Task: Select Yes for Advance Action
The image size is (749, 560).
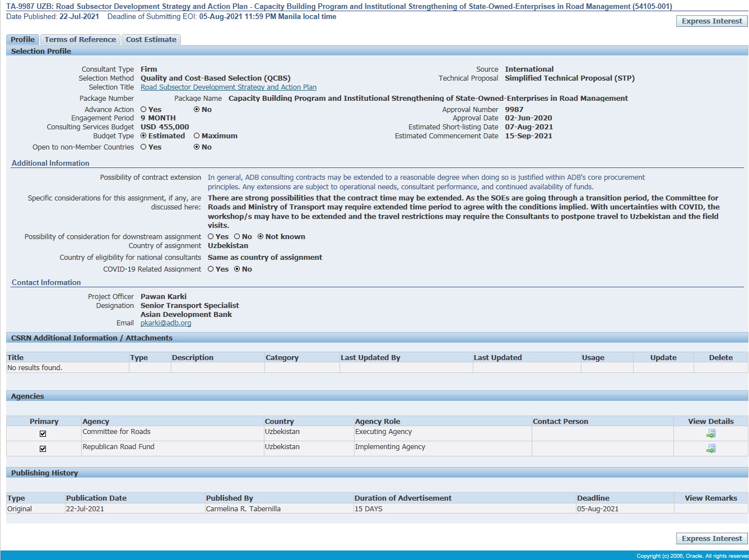Action: click(x=144, y=110)
